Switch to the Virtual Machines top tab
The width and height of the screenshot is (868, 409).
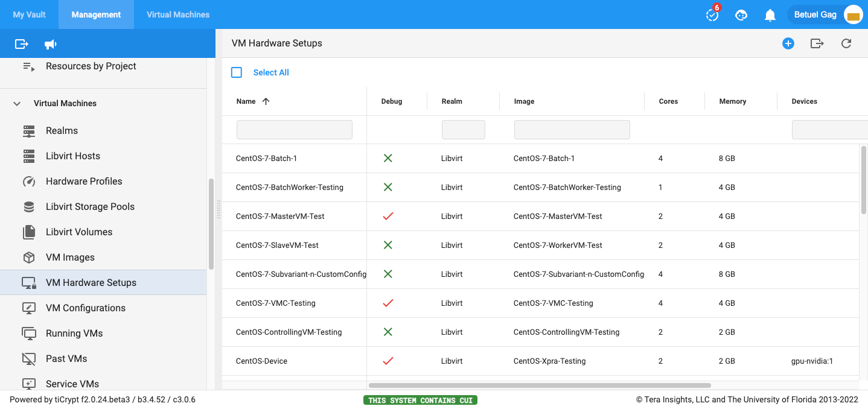point(178,14)
